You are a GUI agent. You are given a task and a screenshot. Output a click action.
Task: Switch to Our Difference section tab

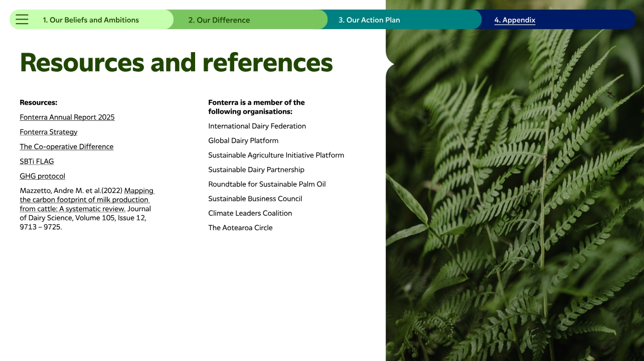pyautogui.click(x=219, y=20)
